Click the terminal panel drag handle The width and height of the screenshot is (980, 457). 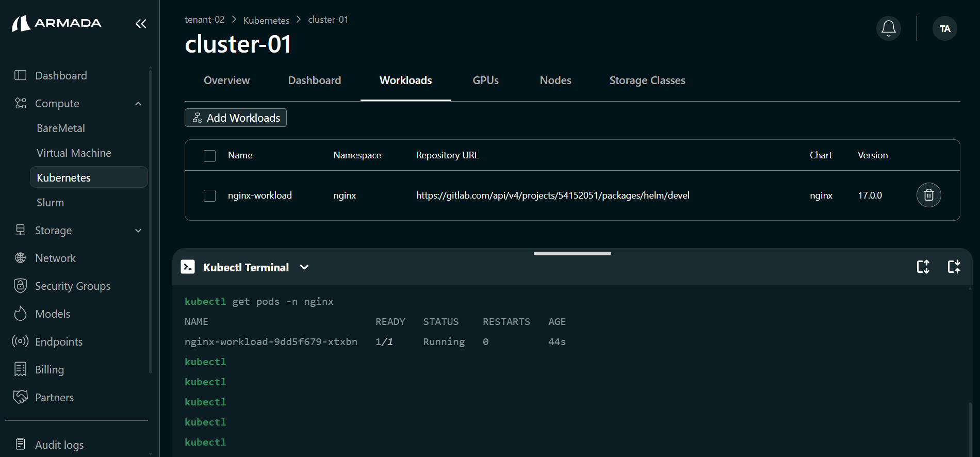[x=573, y=253]
